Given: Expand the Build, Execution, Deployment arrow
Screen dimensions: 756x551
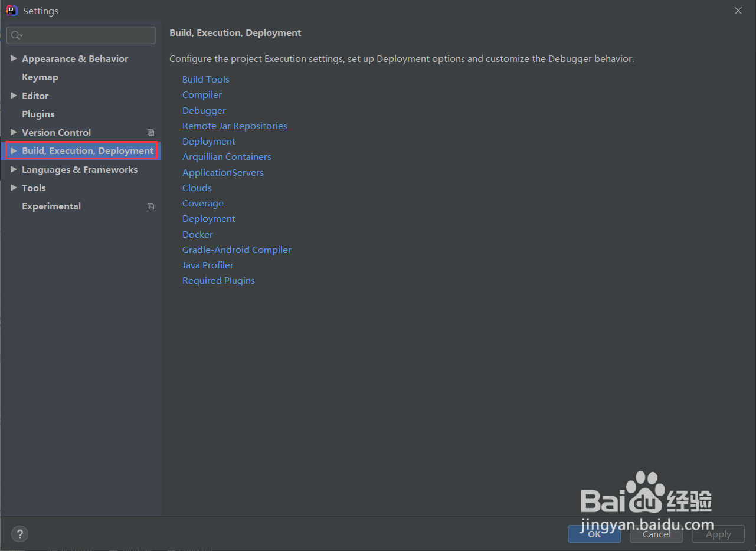Looking at the screenshot, I should point(14,151).
